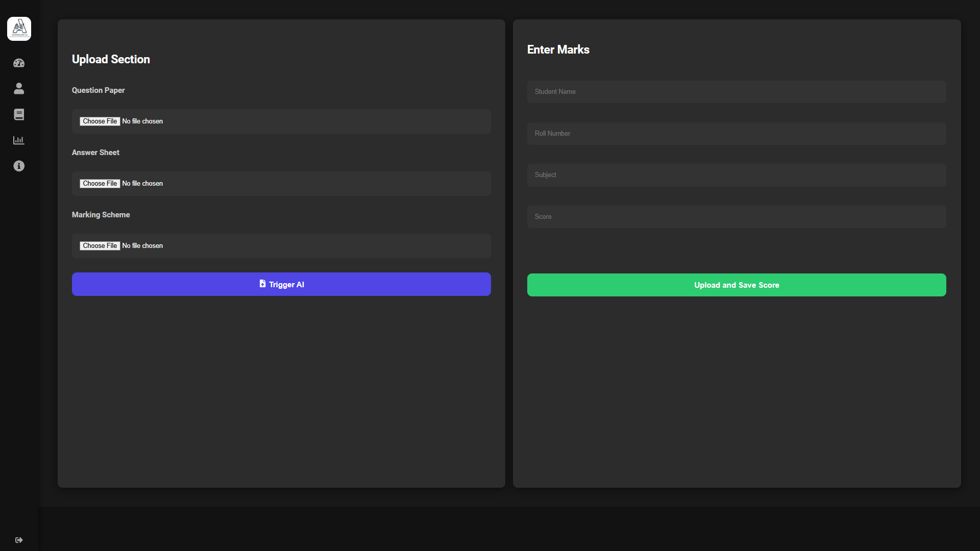Viewport: 980px width, 551px height.
Task: Choose a file for the Marking Scheme
Action: pos(100,245)
